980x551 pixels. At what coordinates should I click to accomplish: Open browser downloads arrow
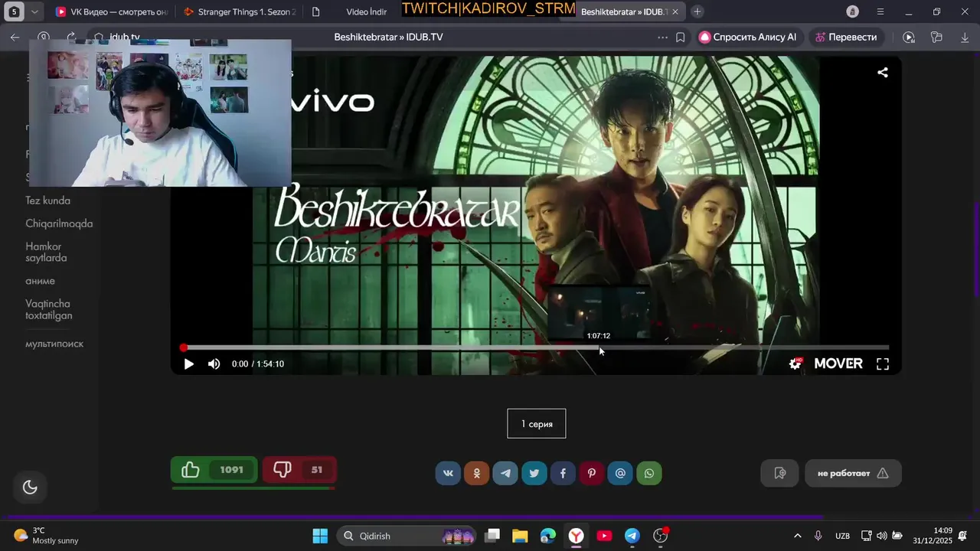965,37
